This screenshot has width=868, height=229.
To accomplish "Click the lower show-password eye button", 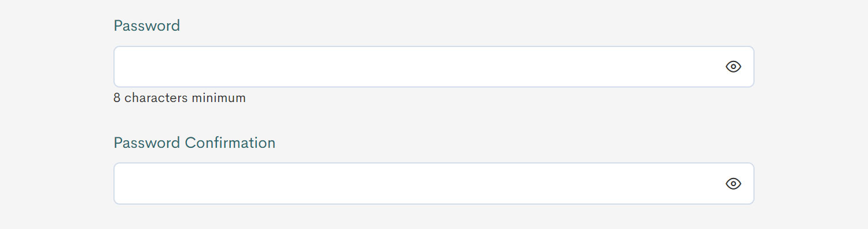I will [x=733, y=184].
